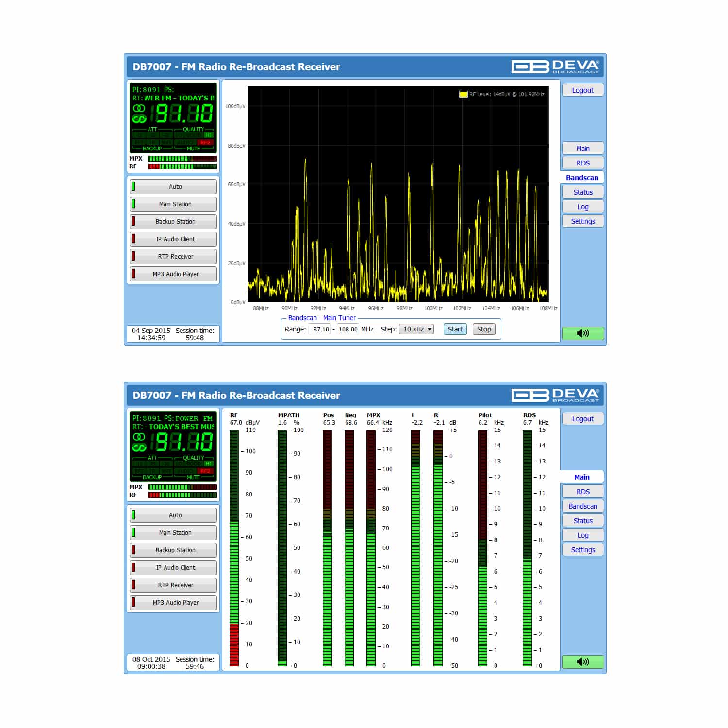The image size is (728, 728).
Task: Click speaker icon in Bandscan window
Action: (583, 333)
